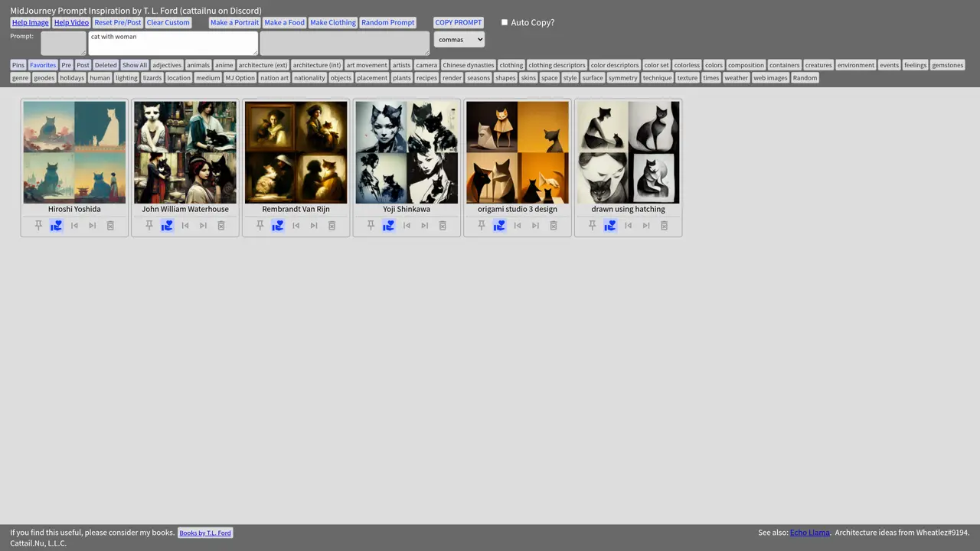The image size is (980, 551).
Task: Open the Hiroshi Yoshida thumbnail image
Action: [74, 152]
